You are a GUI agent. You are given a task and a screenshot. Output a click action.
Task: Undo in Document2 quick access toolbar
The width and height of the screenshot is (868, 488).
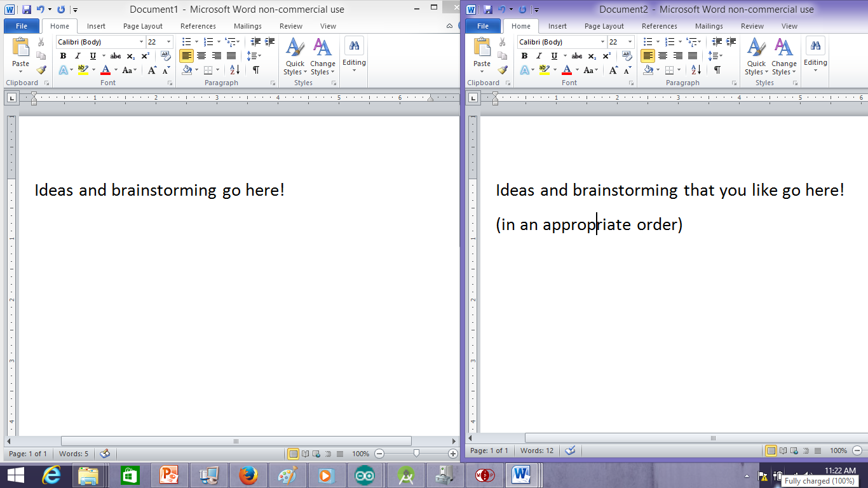click(501, 10)
